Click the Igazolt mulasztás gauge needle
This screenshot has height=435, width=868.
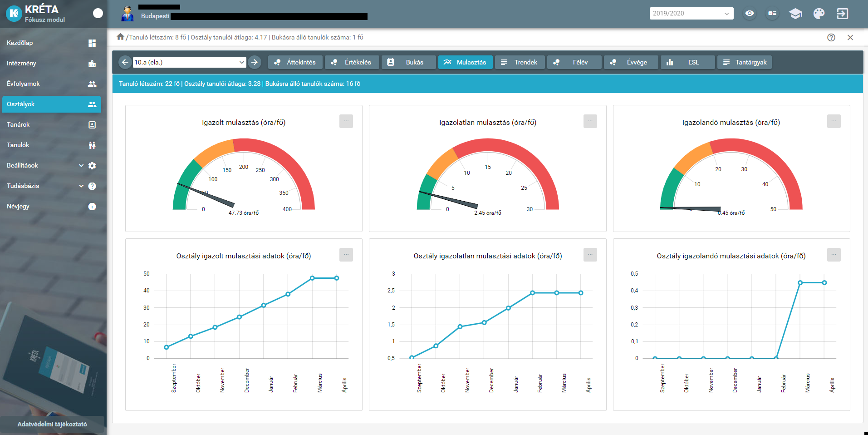(x=206, y=195)
